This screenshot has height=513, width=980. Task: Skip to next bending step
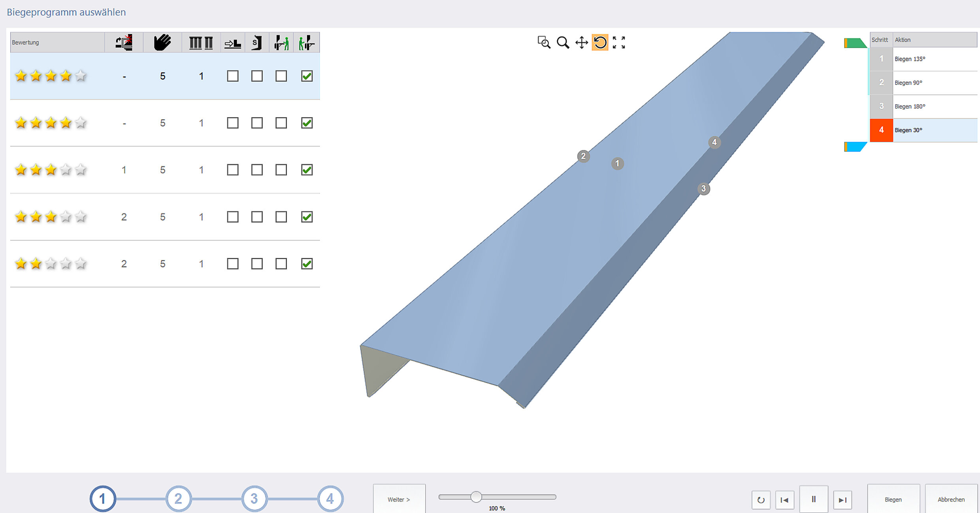click(x=842, y=500)
